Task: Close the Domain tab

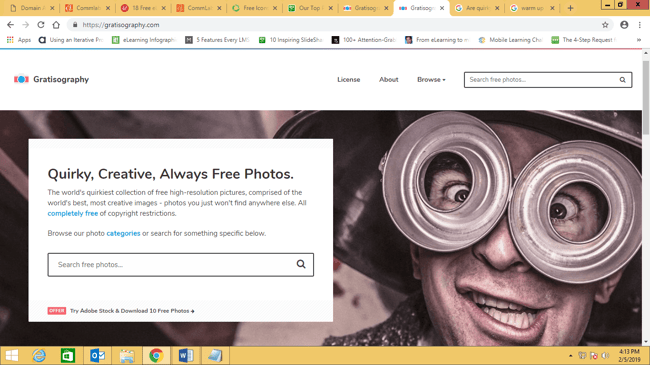Action: tap(52, 8)
